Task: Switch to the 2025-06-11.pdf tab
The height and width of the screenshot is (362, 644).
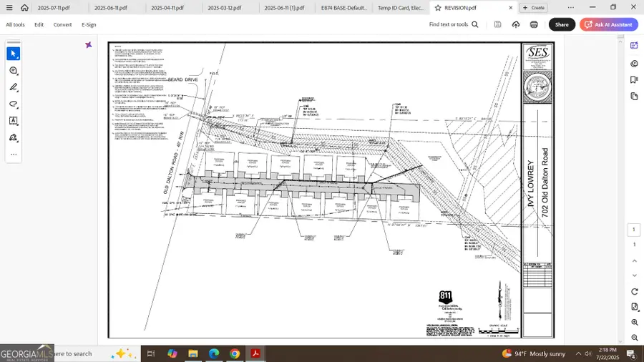Action: point(110,8)
